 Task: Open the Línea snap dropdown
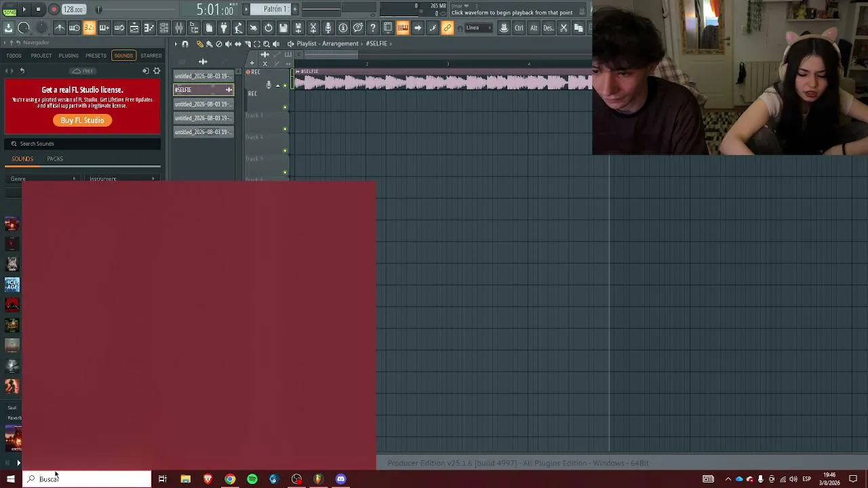pos(477,28)
